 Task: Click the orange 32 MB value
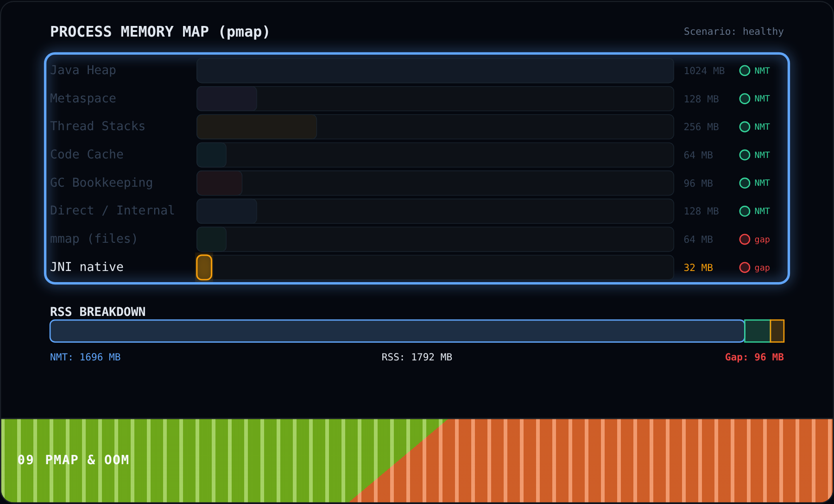(x=698, y=268)
